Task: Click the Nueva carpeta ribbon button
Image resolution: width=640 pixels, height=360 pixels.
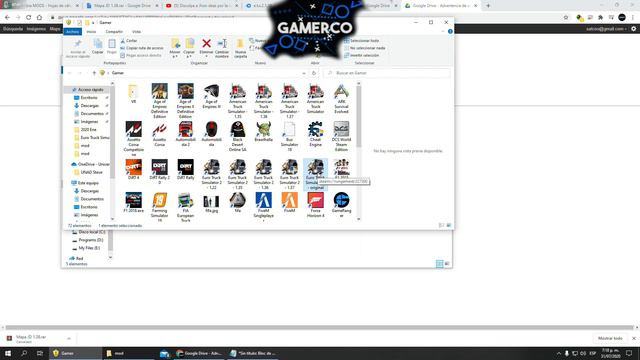Action: tap(240, 49)
